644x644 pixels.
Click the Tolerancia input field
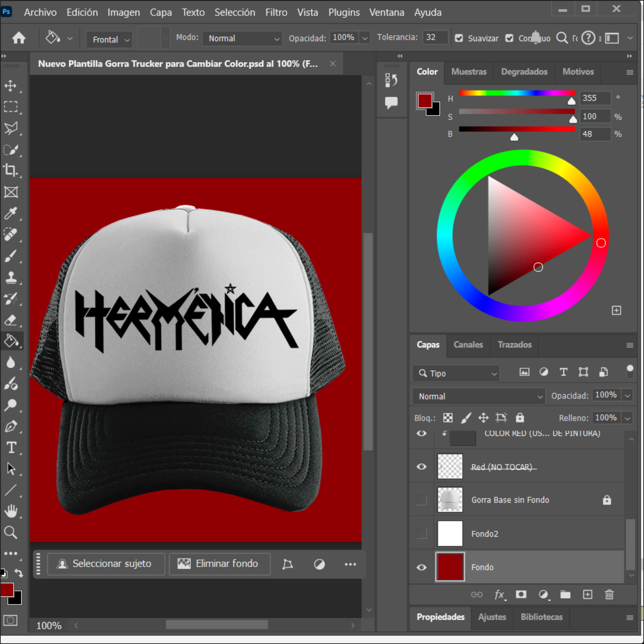435,37
